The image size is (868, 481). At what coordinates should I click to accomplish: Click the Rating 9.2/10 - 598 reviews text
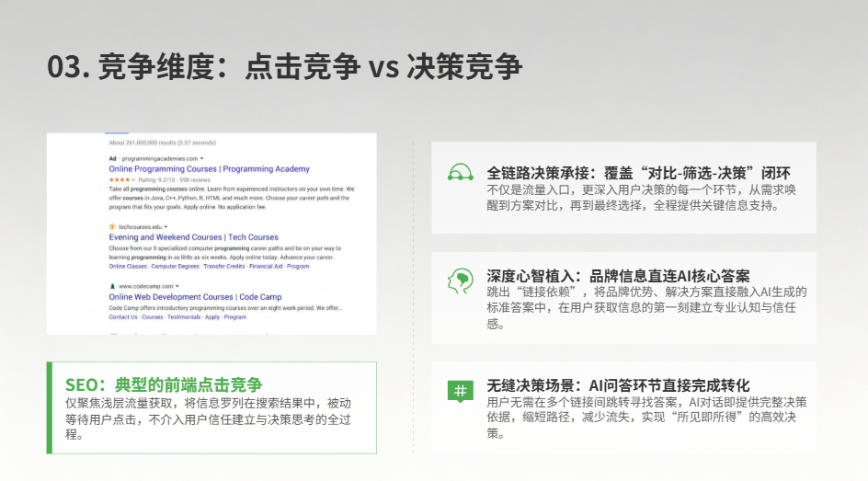pyautogui.click(x=175, y=180)
